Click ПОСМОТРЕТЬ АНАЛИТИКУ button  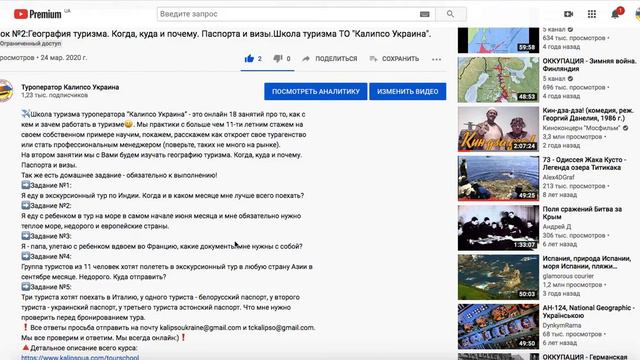316,91
